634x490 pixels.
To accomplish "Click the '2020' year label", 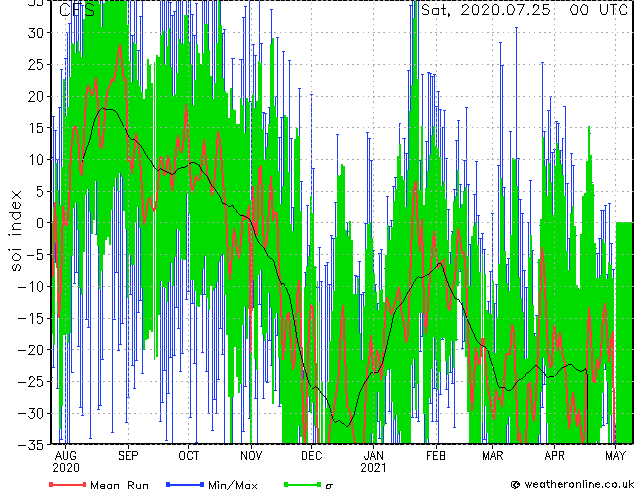I will tap(66, 468).
